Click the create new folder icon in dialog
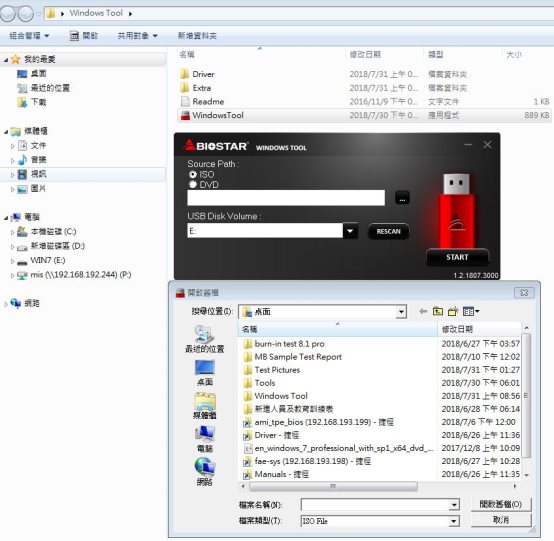This screenshot has width=554, height=541. tap(453, 311)
